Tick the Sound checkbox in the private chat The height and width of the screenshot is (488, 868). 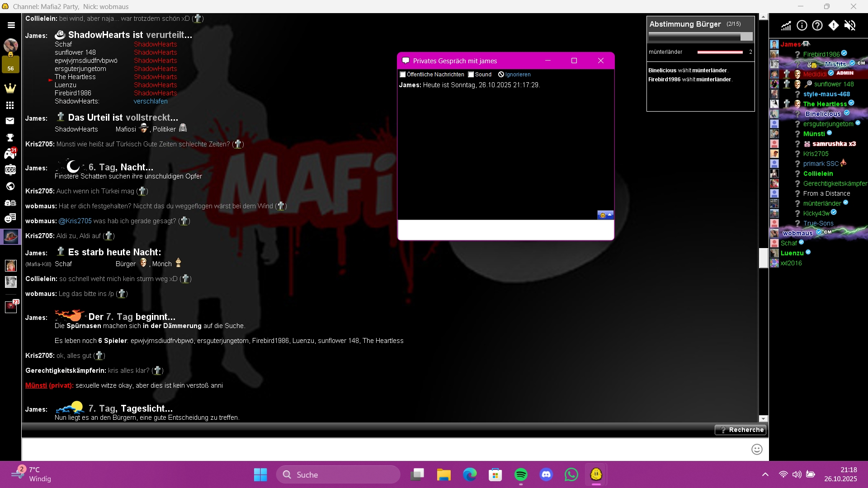click(471, 75)
